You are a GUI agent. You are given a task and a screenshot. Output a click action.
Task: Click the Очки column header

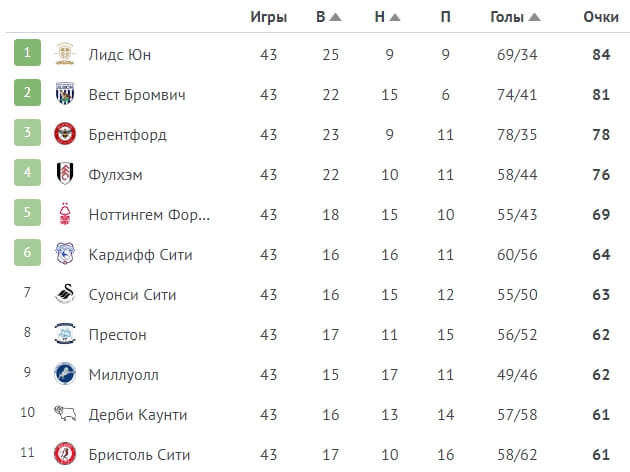[601, 17]
